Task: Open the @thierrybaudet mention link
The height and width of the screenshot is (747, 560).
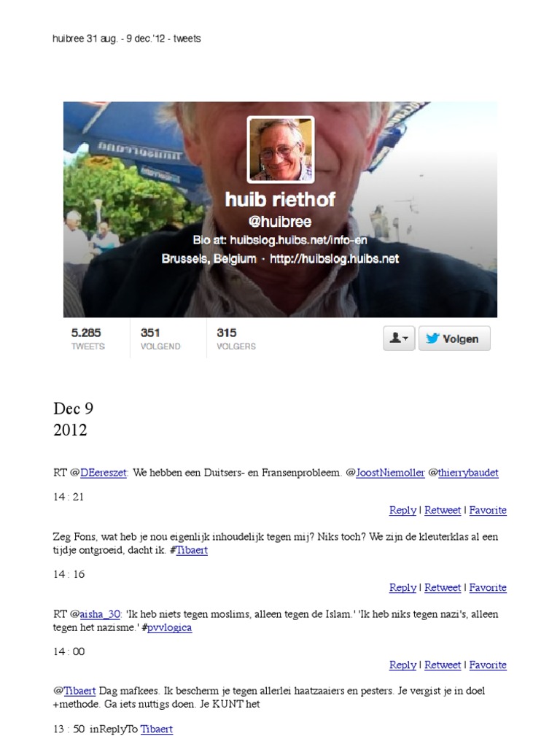Action: (468, 473)
